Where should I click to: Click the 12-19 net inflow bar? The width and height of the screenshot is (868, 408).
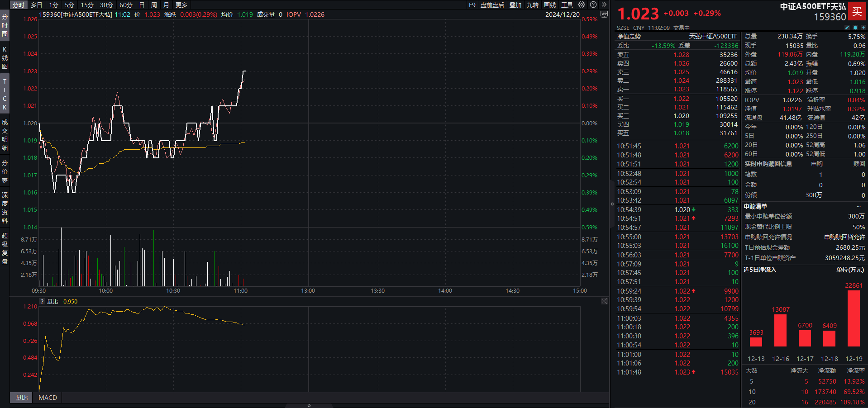point(854,318)
